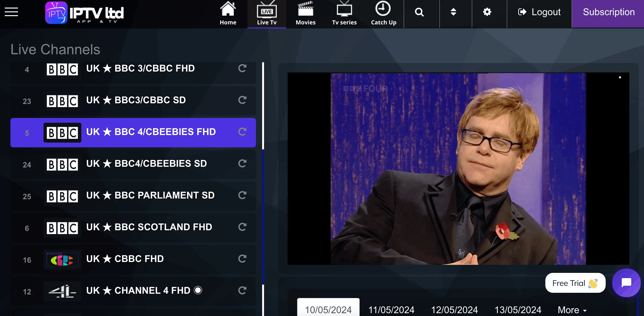Viewport: 644px width, 316px height.
Task: Click BBC logo of channel 24
Action: click(x=62, y=164)
